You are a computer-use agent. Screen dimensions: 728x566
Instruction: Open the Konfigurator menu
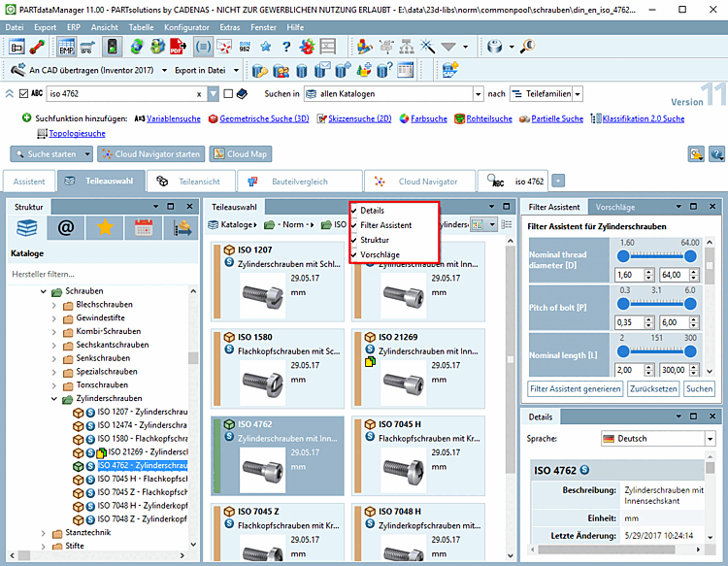[186, 27]
